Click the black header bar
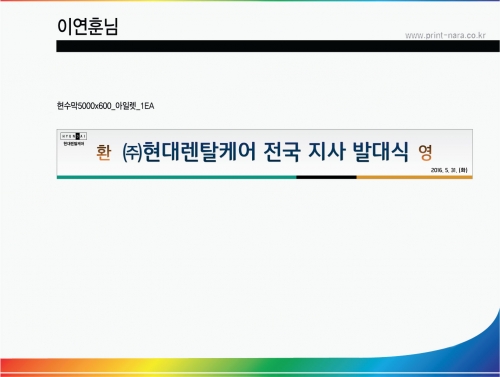The image size is (500, 377). pos(278,46)
